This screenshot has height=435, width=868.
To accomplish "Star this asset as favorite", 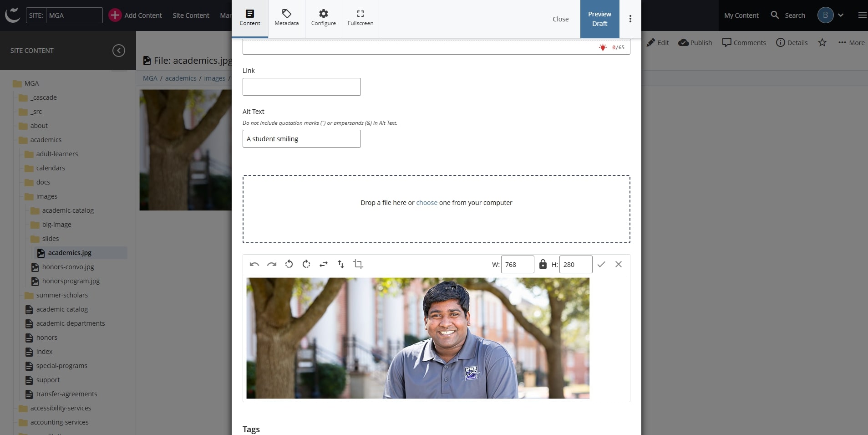I will (822, 42).
